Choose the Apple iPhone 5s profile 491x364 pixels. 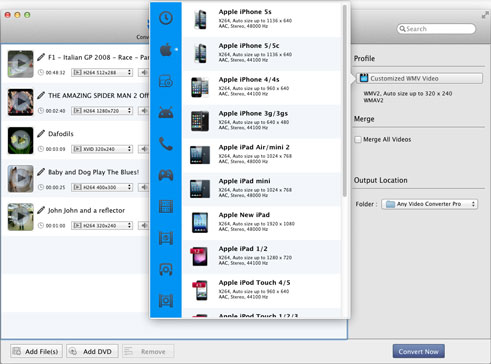(x=262, y=19)
